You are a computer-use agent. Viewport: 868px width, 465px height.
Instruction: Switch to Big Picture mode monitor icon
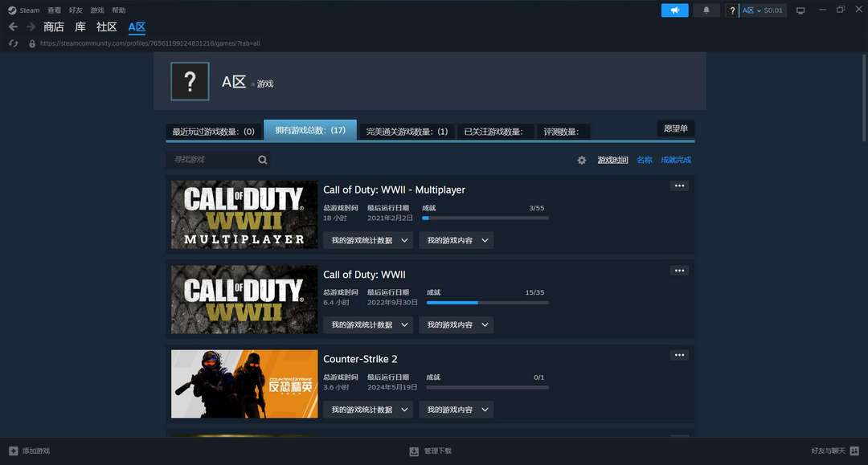coord(800,10)
